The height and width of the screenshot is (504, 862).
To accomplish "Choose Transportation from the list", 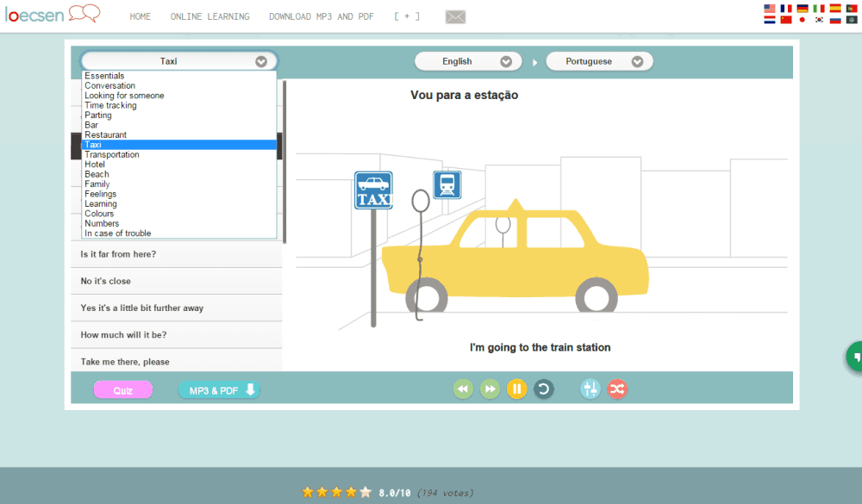I will [179, 155].
